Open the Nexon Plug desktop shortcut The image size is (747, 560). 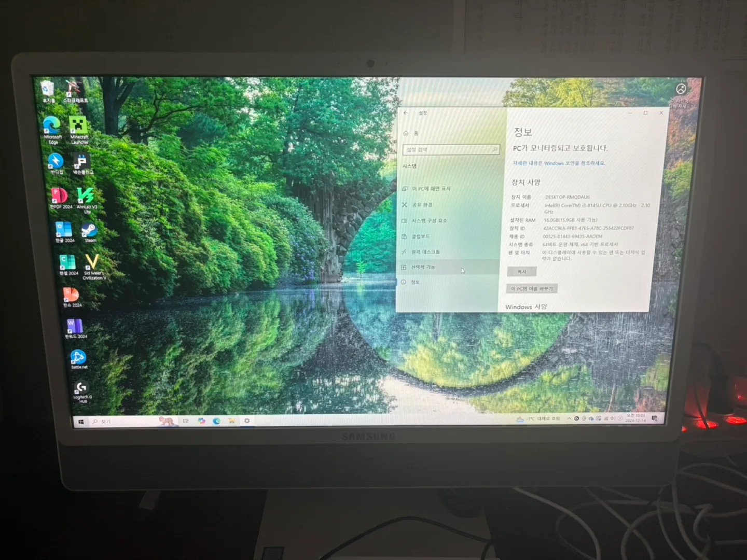(x=82, y=163)
